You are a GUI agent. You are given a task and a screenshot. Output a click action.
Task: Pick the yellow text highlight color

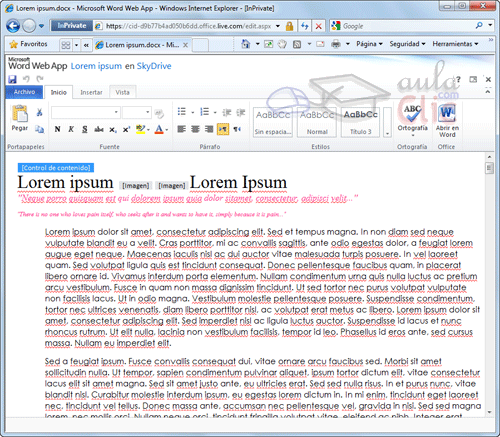pos(141,129)
